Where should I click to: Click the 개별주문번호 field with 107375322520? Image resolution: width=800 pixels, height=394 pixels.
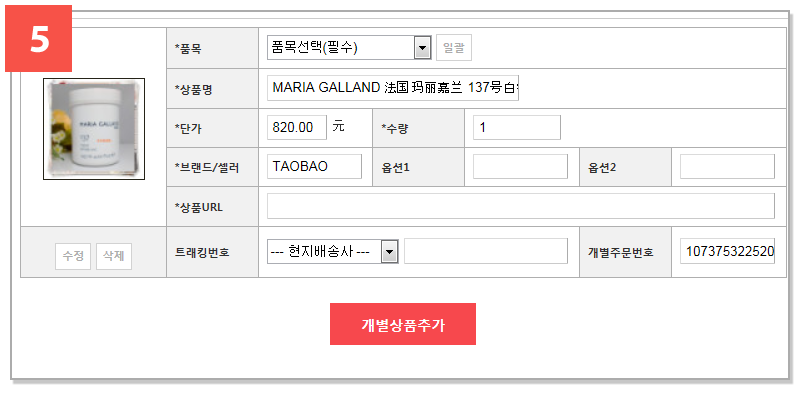(728, 251)
